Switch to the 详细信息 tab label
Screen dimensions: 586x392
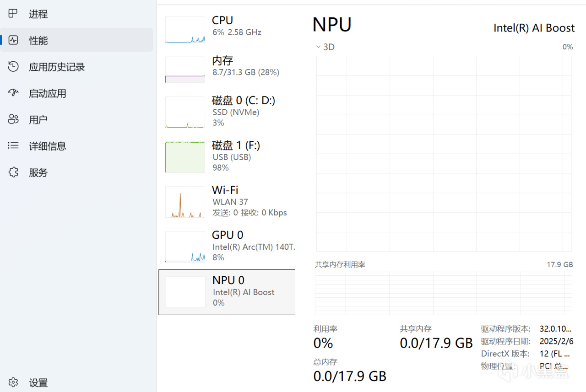point(48,146)
